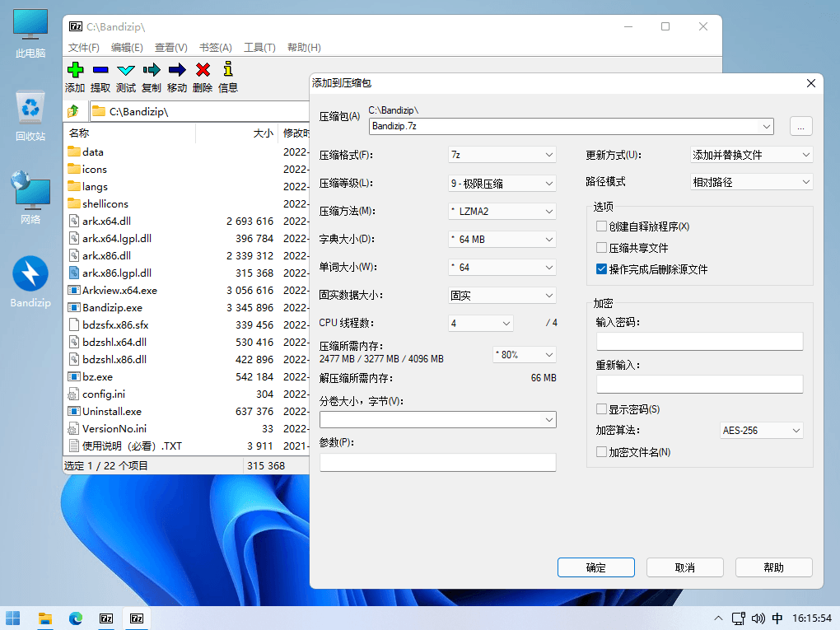
Task: Click the 重新输入 password field
Action: tap(700, 384)
